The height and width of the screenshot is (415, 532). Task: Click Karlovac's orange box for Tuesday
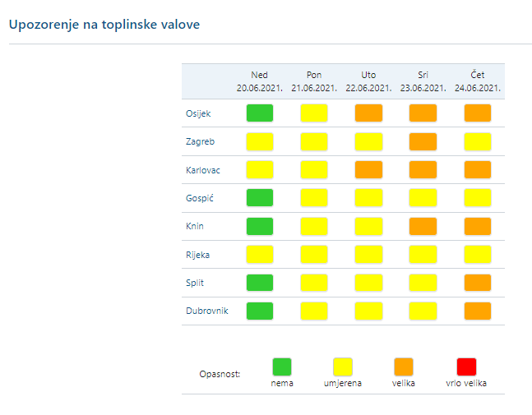(368, 170)
